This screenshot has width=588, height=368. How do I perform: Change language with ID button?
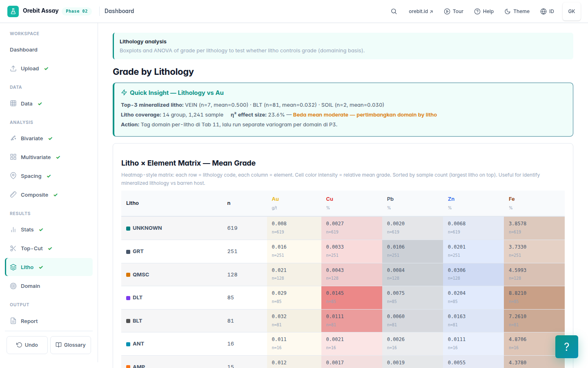pyautogui.click(x=547, y=11)
